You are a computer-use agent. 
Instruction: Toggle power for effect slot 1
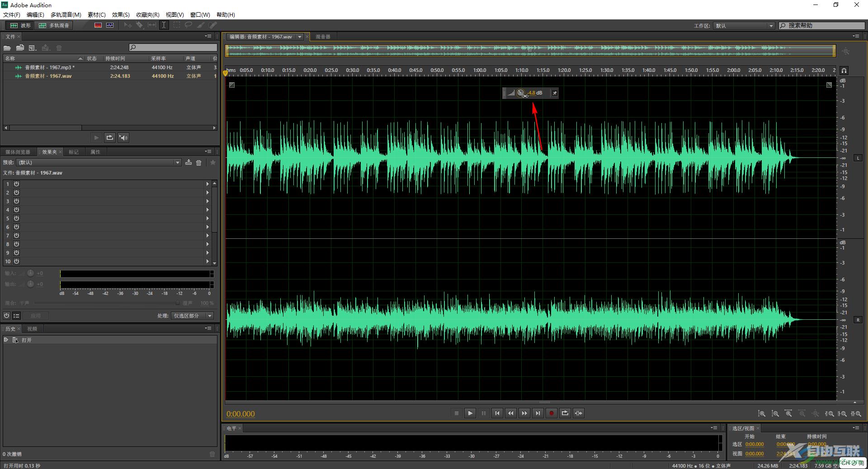coord(16,184)
